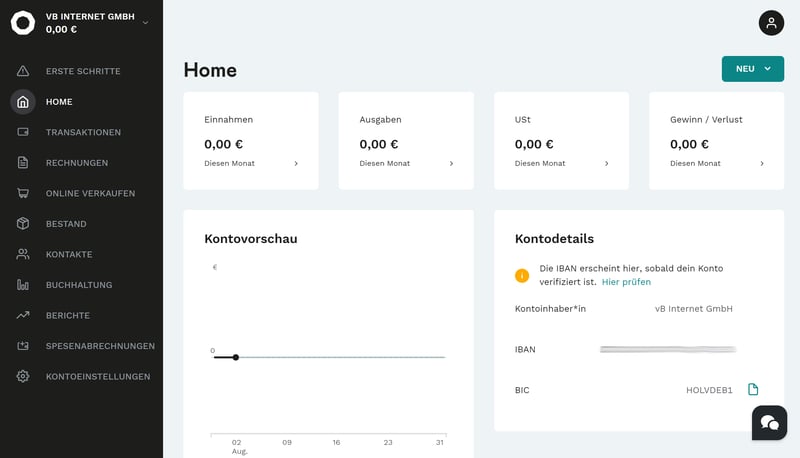Open the chat support bubble
The height and width of the screenshot is (458, 800).
click(x=769, y=423)
